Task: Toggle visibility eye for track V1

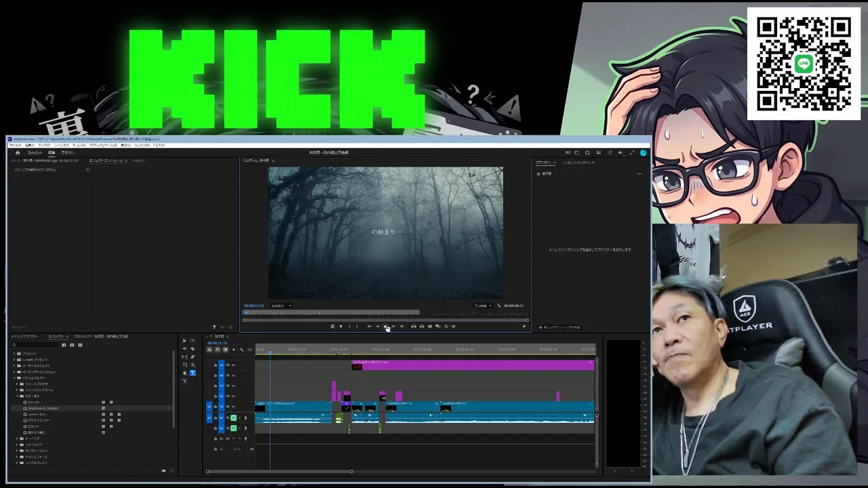Action: [233, 407]
